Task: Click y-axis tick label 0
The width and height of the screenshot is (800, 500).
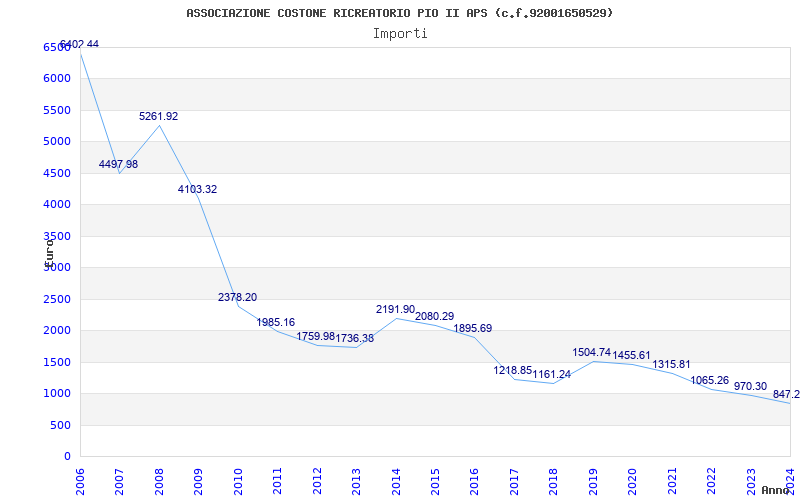Action: [67, 457]
